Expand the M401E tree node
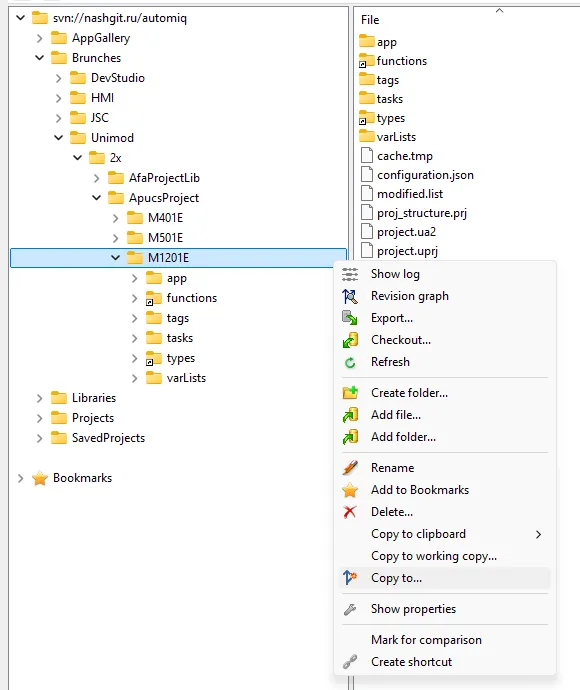Screen dimensions: 580x690 click(115, 218)
